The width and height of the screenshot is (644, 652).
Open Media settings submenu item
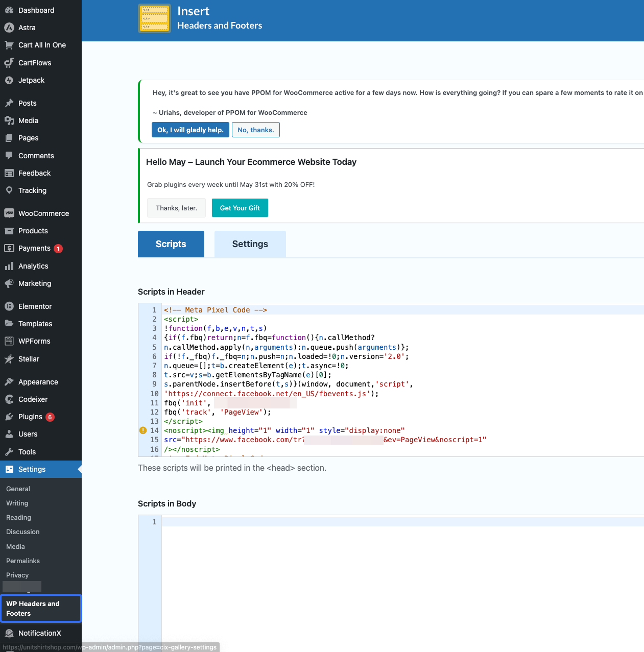tap(15, 546)
